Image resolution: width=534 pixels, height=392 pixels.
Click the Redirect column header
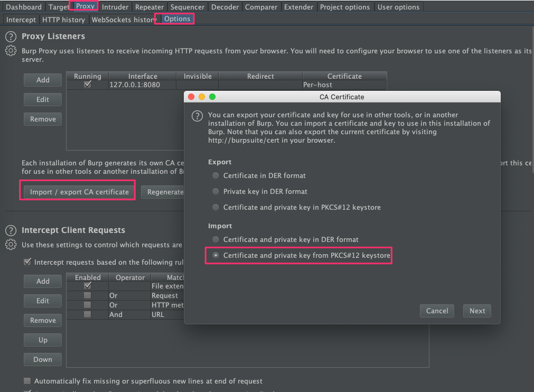(x=260, y=76)
